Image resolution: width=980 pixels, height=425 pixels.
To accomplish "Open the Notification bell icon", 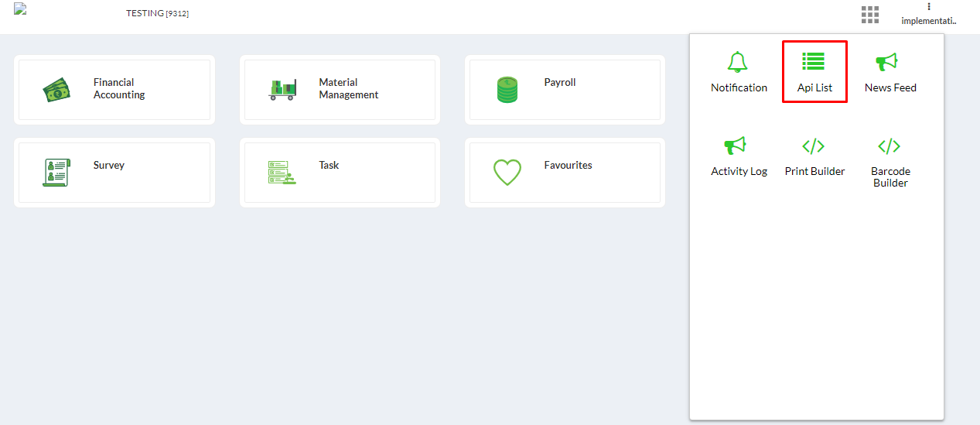I will pyautogui.click(x=738, y=62).
